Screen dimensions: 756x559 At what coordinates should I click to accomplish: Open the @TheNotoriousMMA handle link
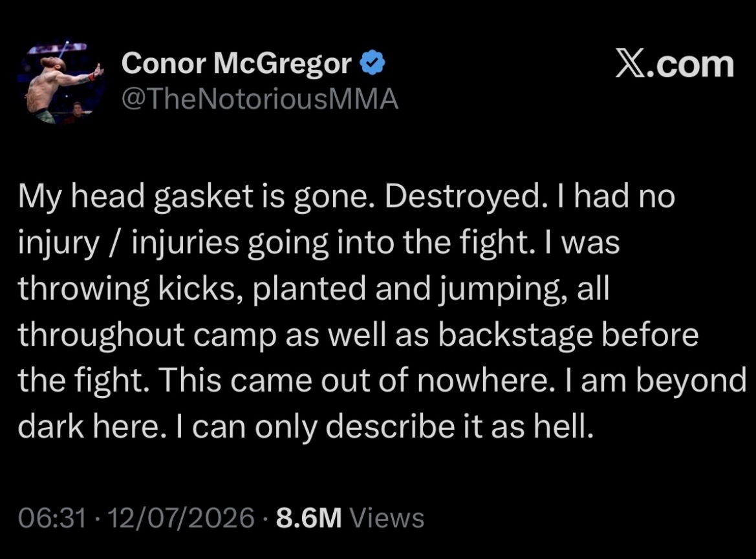click(x=260, y=100)
